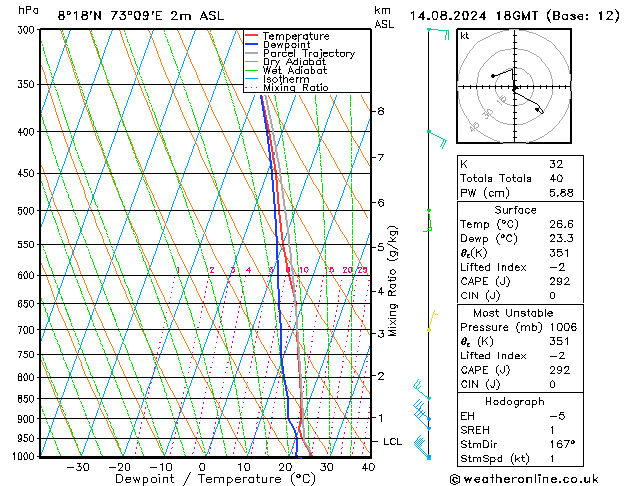Select the "Isotherm" legend entry
The height and width of the screenshot is (486, 629).
click(x=286, y=79)
